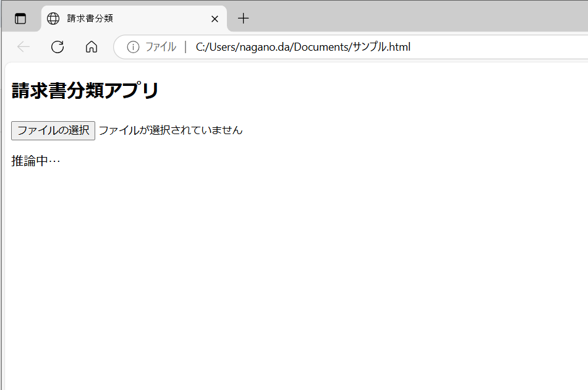This screenshot has width=588, height=390.
Task: Click the 請求書分類アプリ heading
Action: coord(85,91)
